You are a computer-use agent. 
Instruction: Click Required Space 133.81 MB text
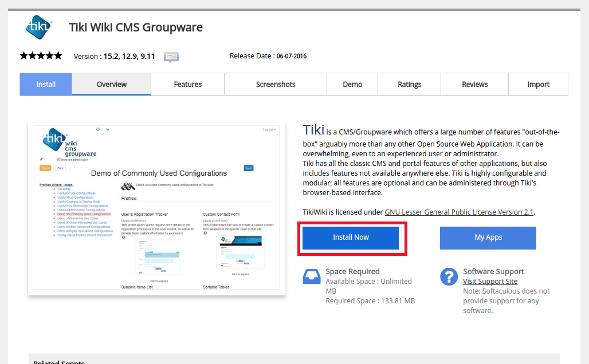tap(370, 301)
